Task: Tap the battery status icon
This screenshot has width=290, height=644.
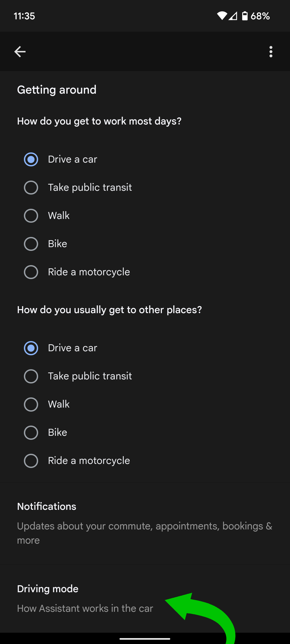Action: click(x=245, y=16)
